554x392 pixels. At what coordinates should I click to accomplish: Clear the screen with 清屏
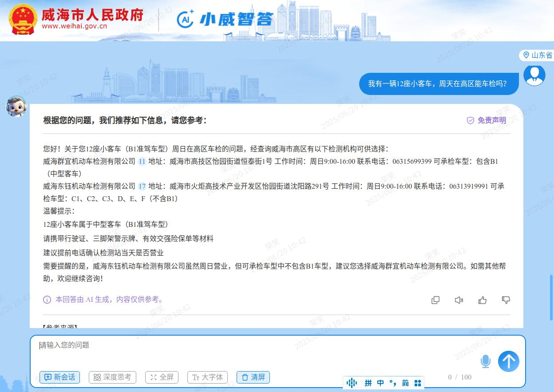click(253, 377)
